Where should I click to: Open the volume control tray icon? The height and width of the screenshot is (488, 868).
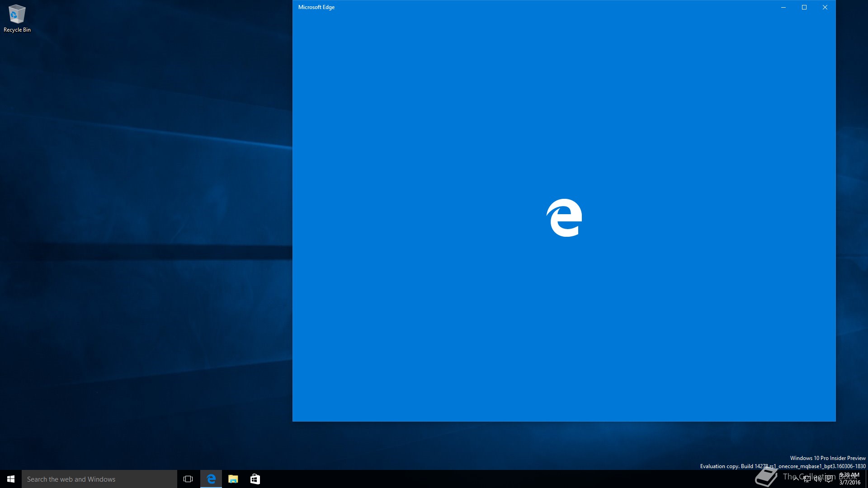point(817,479)
